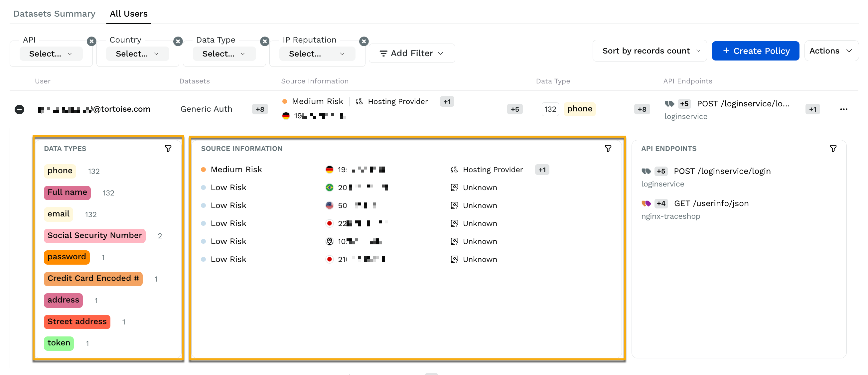Open the three-dot row actions menu

coord(843,109)
